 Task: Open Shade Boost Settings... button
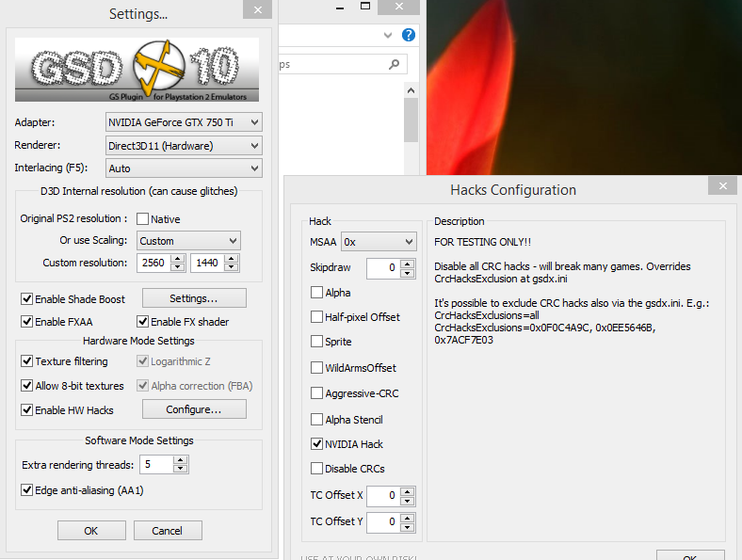[x=194, y=298]
